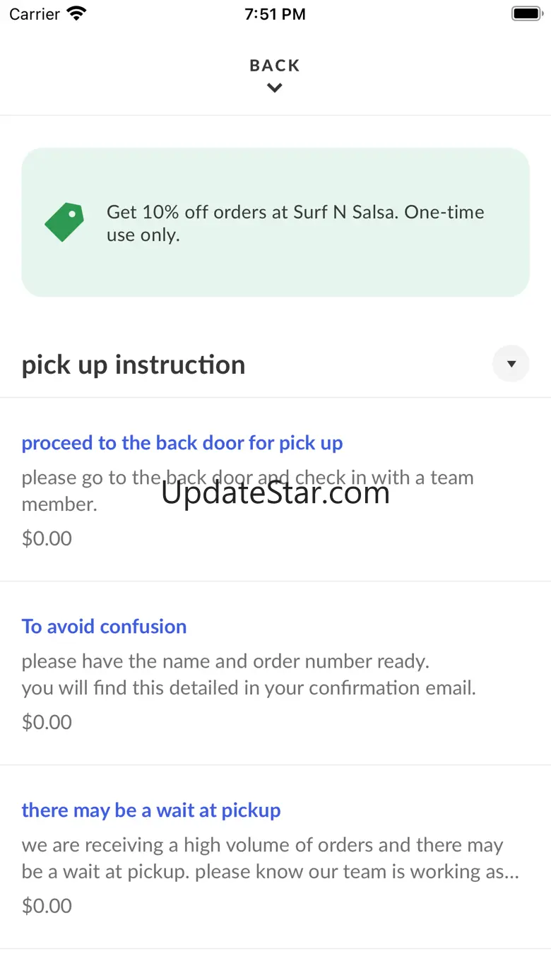Open the "To avoid confusion" item
551x980 pixels.
click(x=104, y=627)
